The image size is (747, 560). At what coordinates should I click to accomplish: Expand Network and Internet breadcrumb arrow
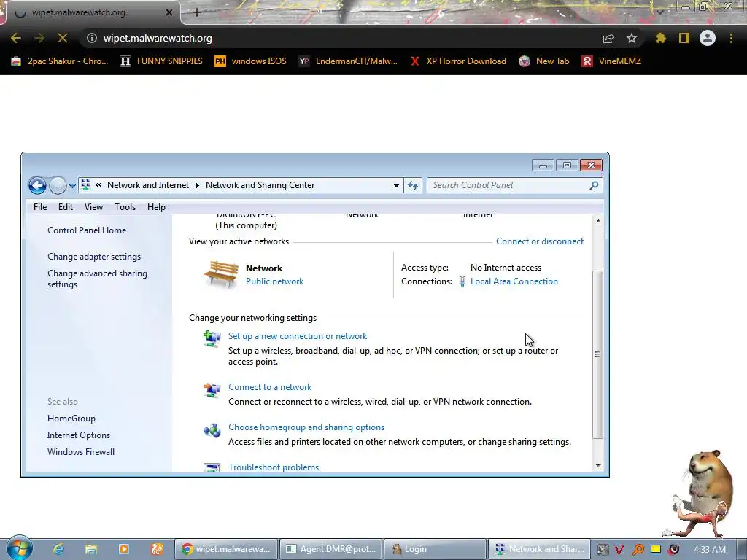197,185
